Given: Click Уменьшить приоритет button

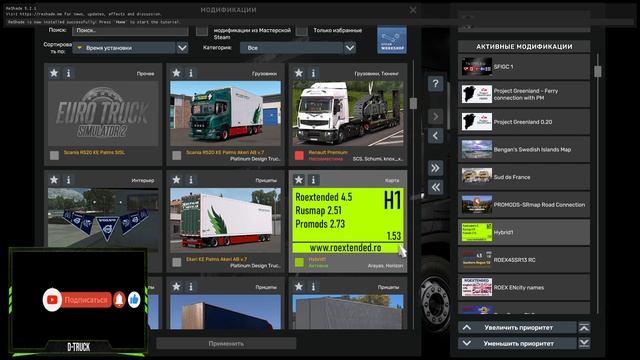Looking at the screenshot, I should click(518, 343).
